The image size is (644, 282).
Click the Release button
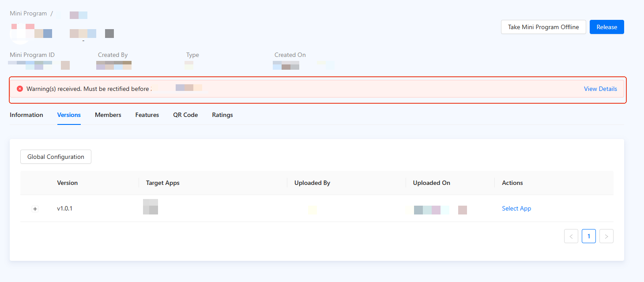coord(606,27)
